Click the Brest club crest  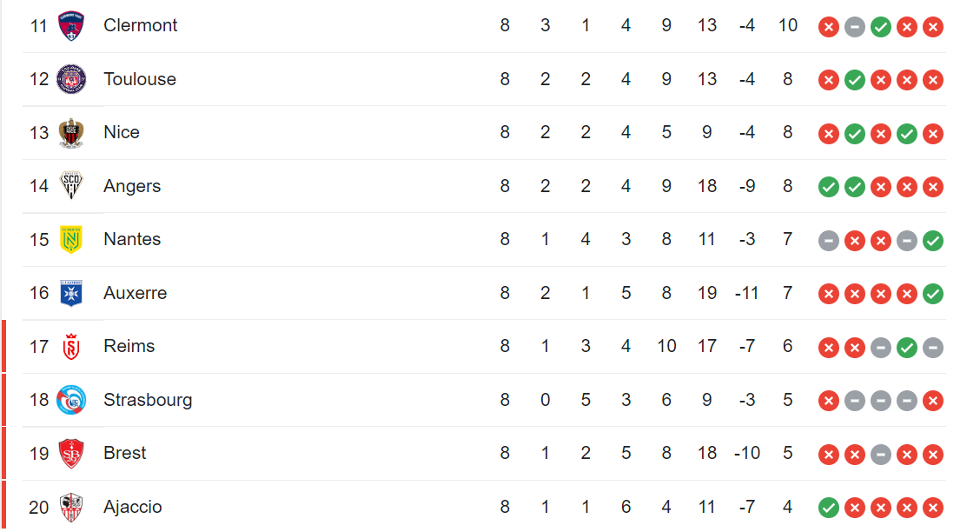[x=71, y=453]
